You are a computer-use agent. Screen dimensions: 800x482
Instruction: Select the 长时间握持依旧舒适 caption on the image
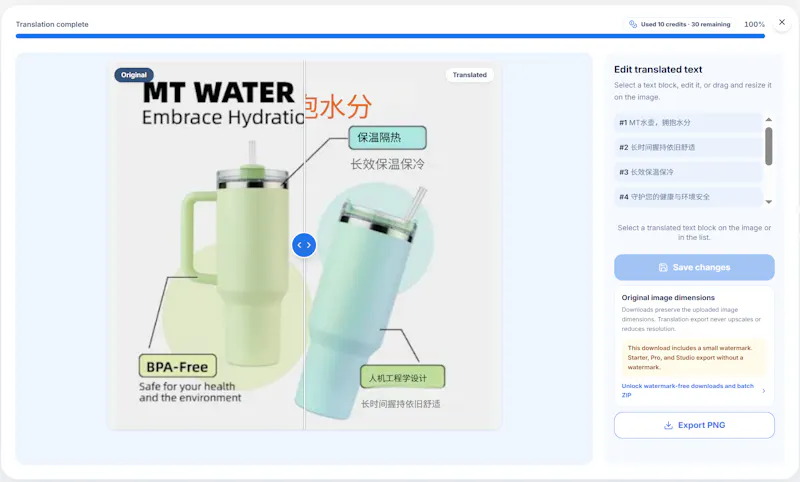(x=401, y=404)
